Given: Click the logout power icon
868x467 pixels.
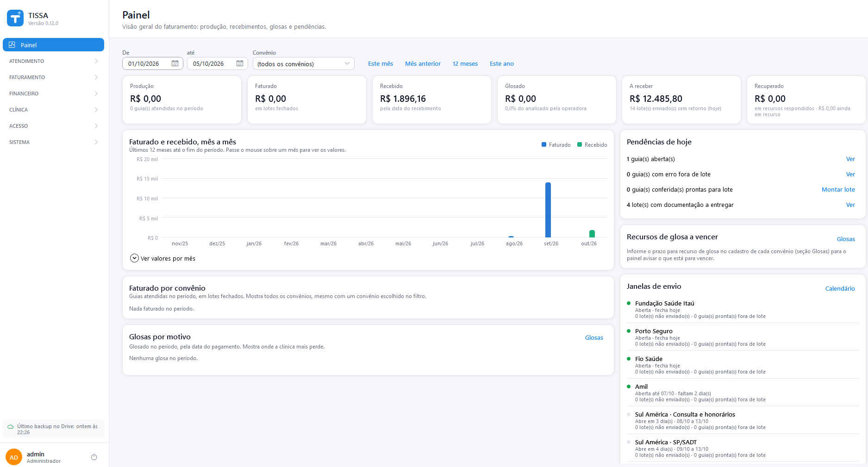Looking at the screenshot, I should 94,457.
